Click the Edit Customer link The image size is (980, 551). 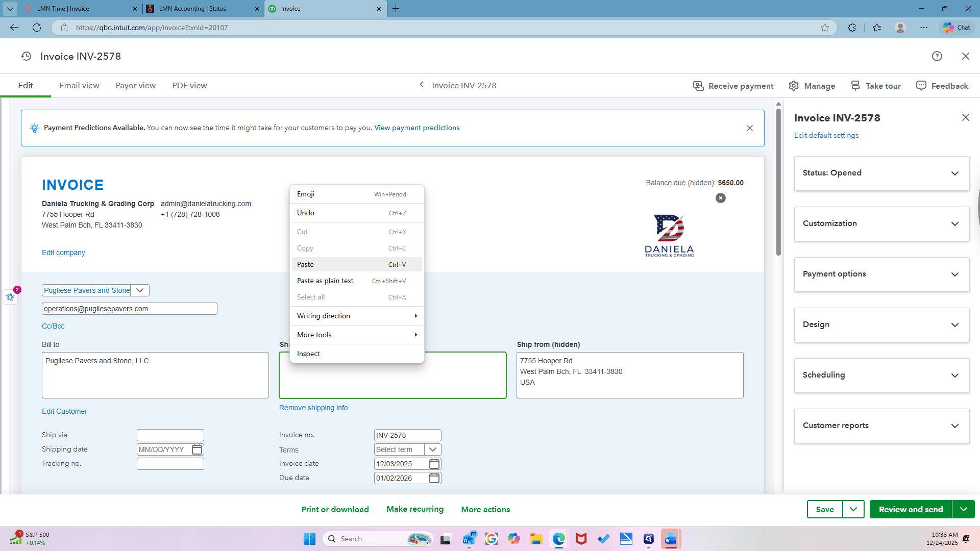[x=64, y=411]
